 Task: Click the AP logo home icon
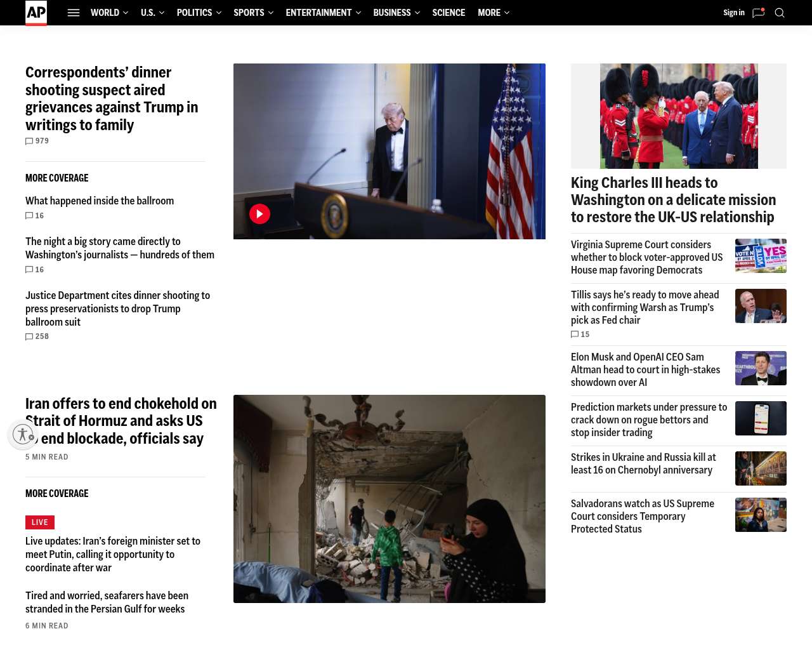36,13
